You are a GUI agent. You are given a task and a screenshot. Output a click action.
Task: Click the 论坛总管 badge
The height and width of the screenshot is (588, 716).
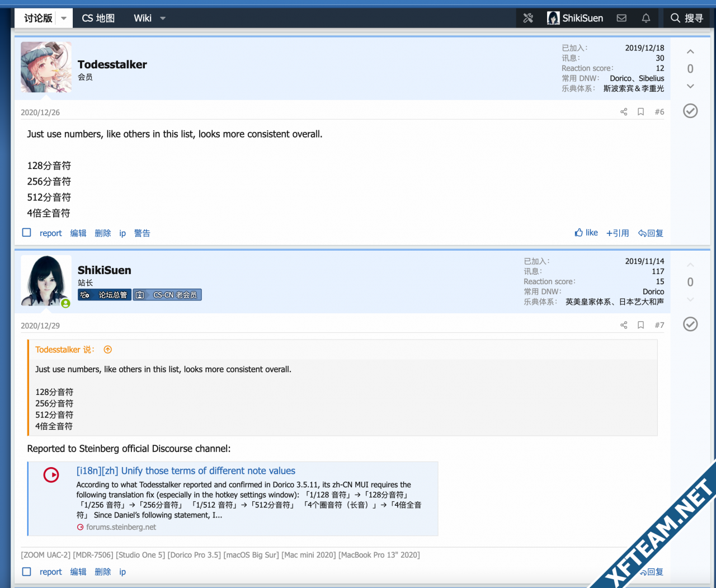tap(105, 295)
